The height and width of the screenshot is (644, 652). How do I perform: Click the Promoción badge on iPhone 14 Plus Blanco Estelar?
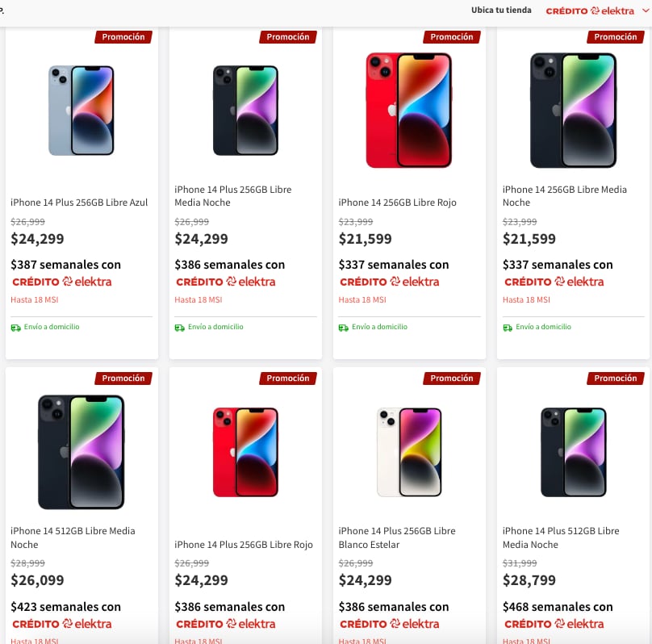pyautogui.click(x=451, y=378)
